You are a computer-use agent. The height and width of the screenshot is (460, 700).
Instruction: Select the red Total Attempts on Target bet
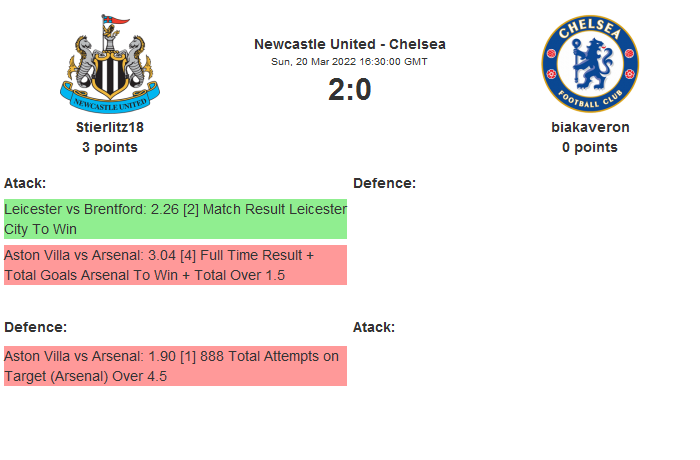pos(175,366)
